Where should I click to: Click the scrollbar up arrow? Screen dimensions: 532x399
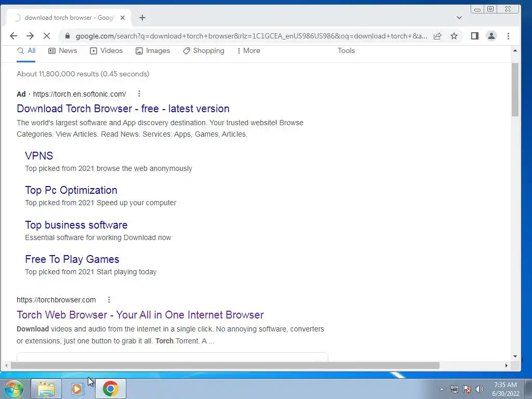(x=515, y=50)
